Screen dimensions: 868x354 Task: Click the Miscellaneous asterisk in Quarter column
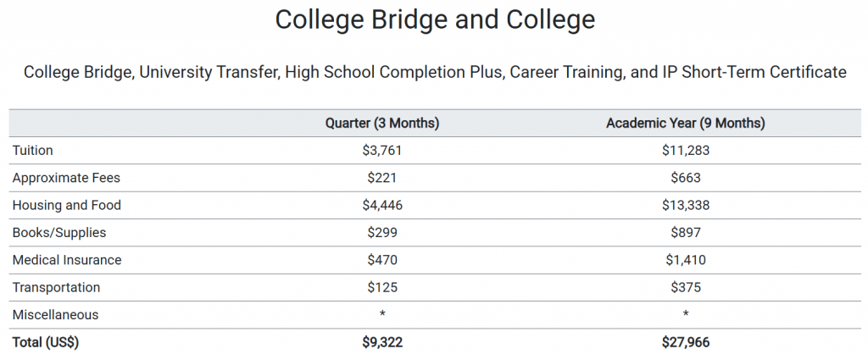point(382,315)
